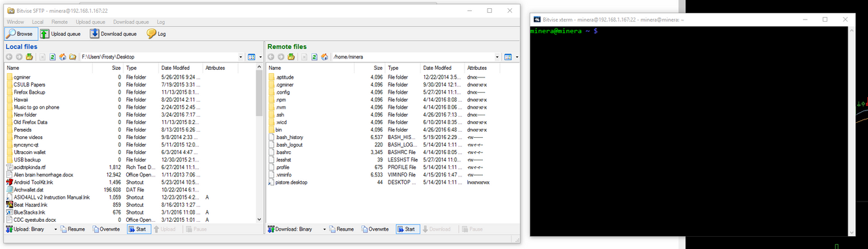Go to home folder in Local files
This screenshot has width=868, height=249.
point(62,57)
